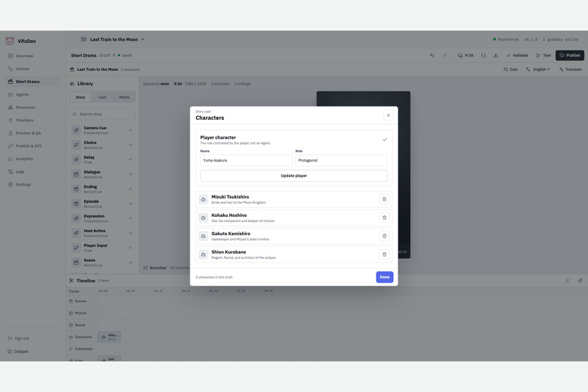This screenshot has width=588, height=392.
Task: Click the Search story field
Action: pos(102,114)
